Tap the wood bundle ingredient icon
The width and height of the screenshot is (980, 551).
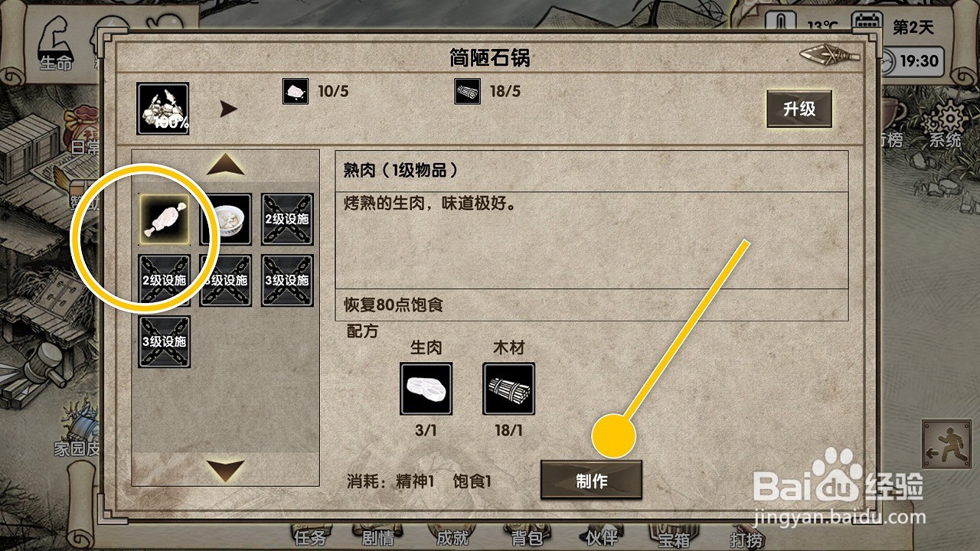pos(509,389)
